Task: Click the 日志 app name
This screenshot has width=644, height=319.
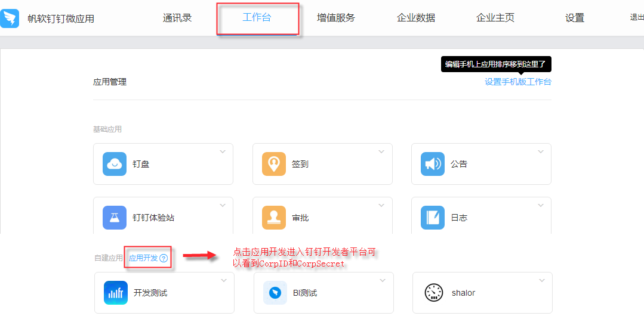Action: pyautogui.click(x=459, y=218)
